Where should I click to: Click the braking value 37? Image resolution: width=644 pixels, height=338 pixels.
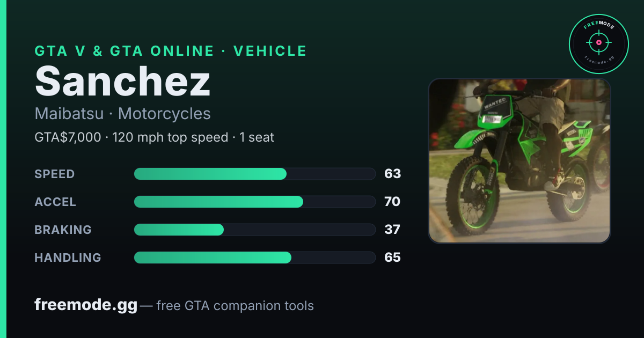pyautogui.click(x=392, y=230)
